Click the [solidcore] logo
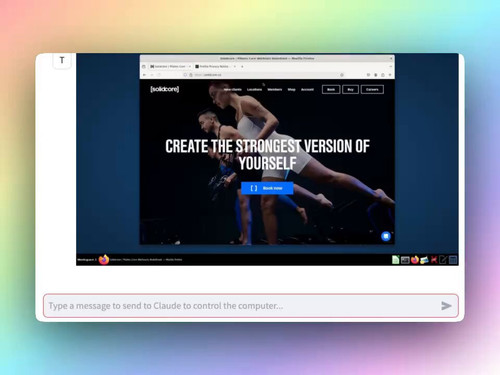Screen dimensions: 500x375 click(165, 89)
